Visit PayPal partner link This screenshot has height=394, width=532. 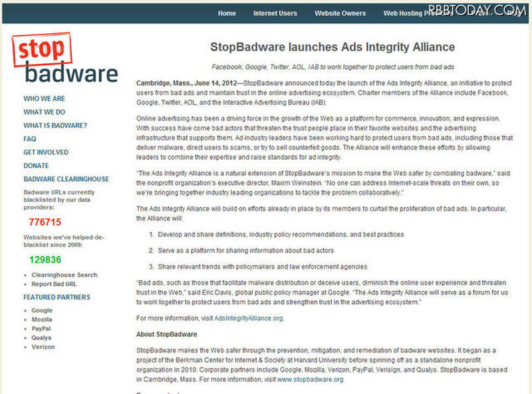coord(42,329)
